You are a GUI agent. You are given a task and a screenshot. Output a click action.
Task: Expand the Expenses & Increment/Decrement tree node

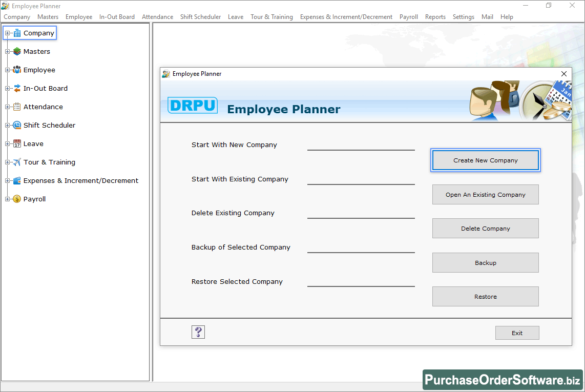(x=7, y=181)
